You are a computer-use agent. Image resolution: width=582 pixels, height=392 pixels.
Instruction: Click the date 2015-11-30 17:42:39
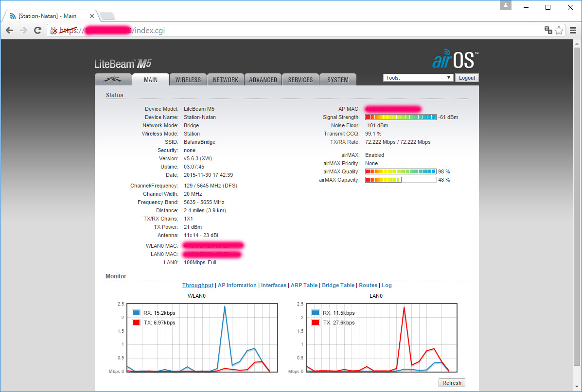208,175
